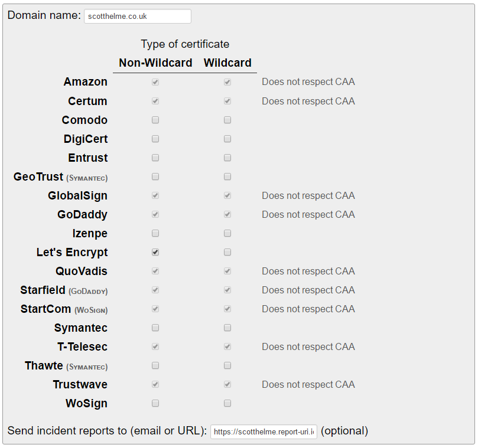Click the Domain name input field
Screen dimensions: 478x448
(137, 16)
